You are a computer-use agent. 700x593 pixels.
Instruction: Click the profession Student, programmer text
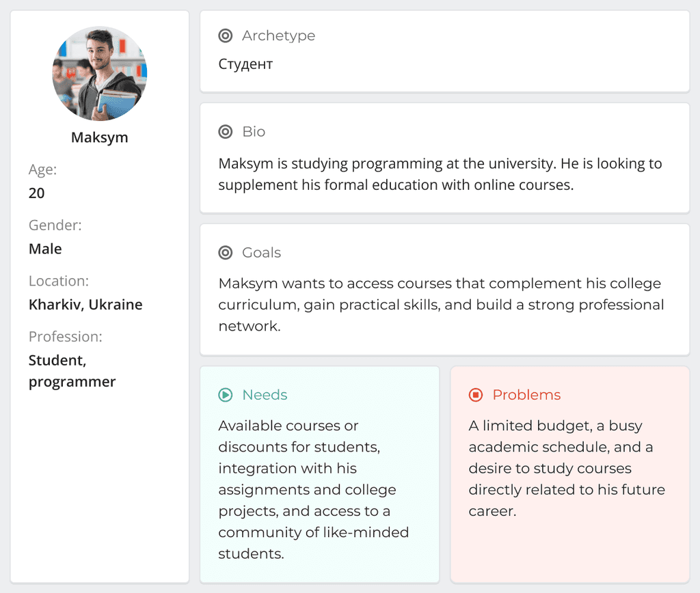click(x=72, y=371)
